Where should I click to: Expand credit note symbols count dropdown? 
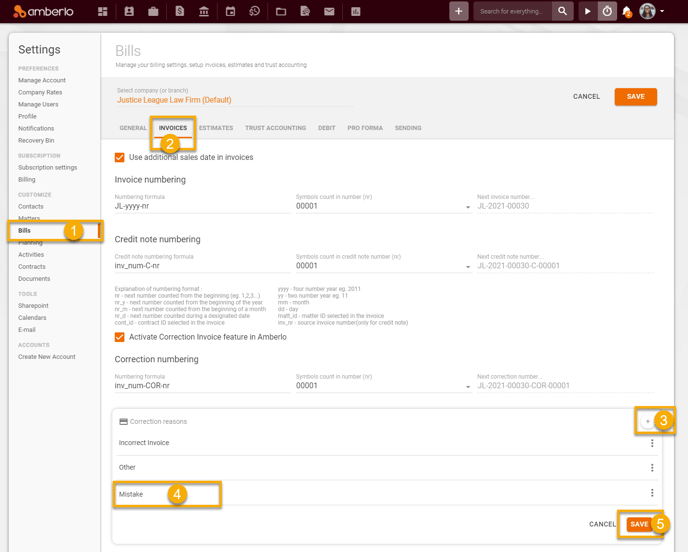pos(468,267)
